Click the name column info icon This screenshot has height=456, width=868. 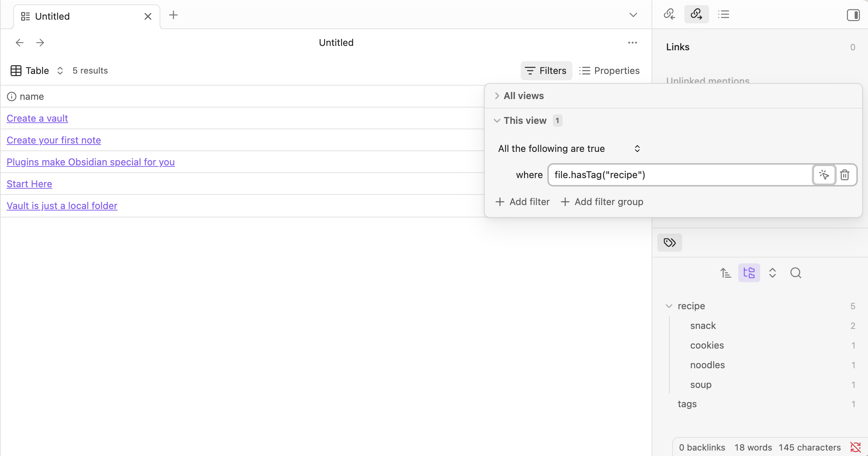pyautogui.click(x=12, y=97)
